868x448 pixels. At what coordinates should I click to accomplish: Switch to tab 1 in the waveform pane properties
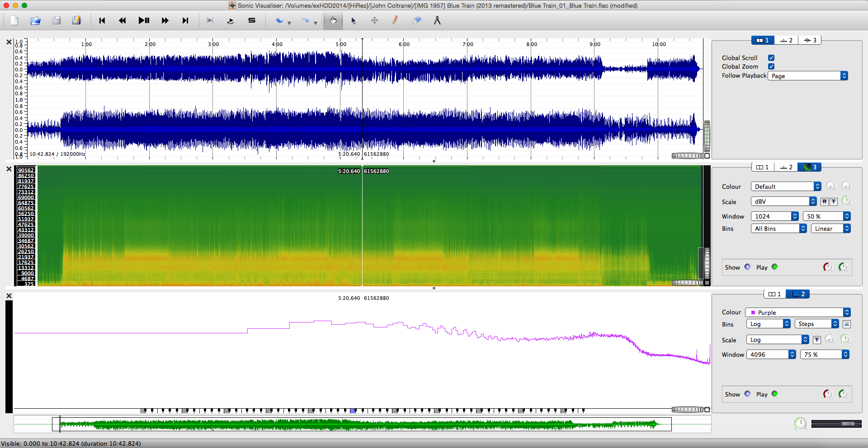coord(763,40)
